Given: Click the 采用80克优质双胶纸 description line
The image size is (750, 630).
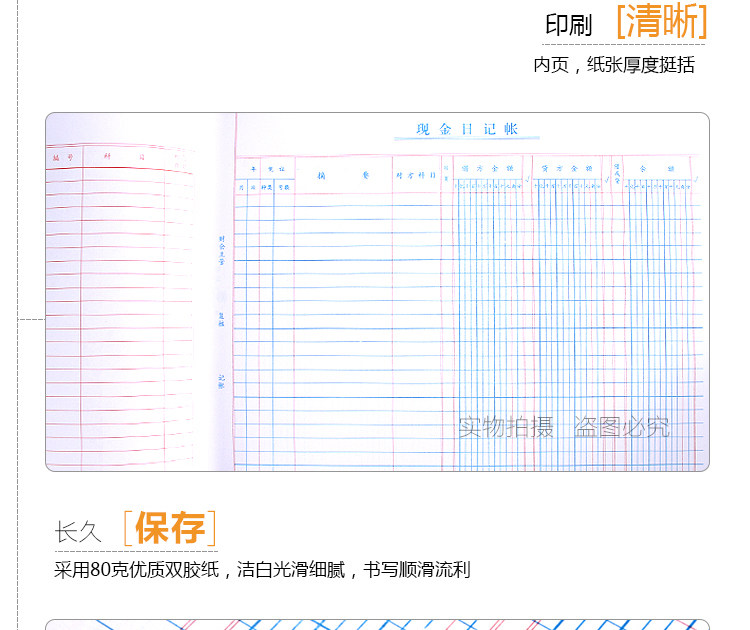Looking at the screenshot, I should pyautogui.click(x=262, y=570).
